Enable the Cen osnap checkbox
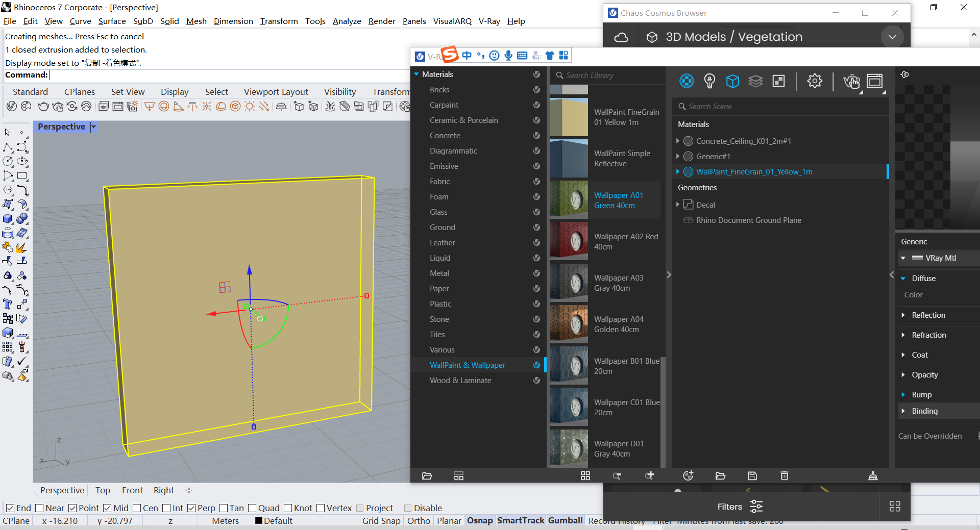The height and width of the screenshot is (530, 980). [x=137, y=508]
